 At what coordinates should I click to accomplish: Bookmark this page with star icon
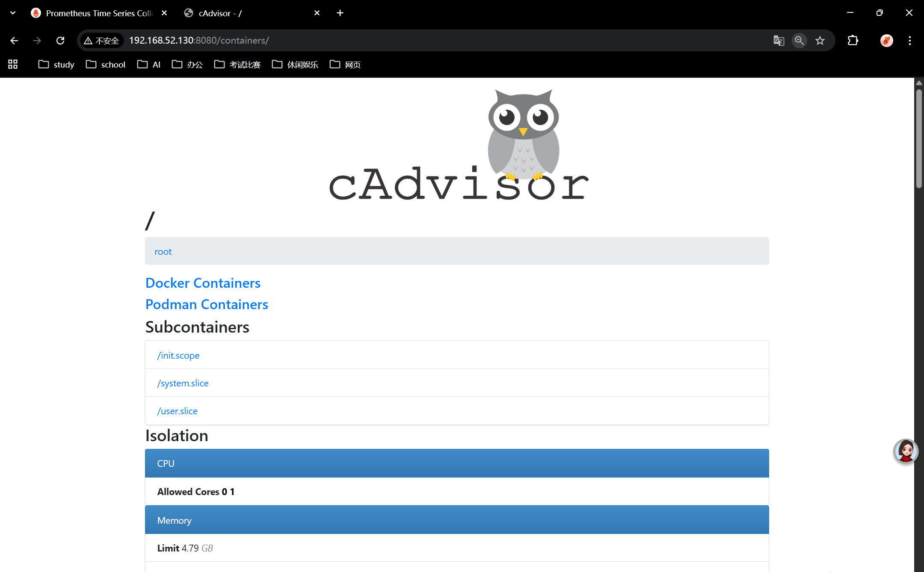pyautogui.click(x=820, y=41)
